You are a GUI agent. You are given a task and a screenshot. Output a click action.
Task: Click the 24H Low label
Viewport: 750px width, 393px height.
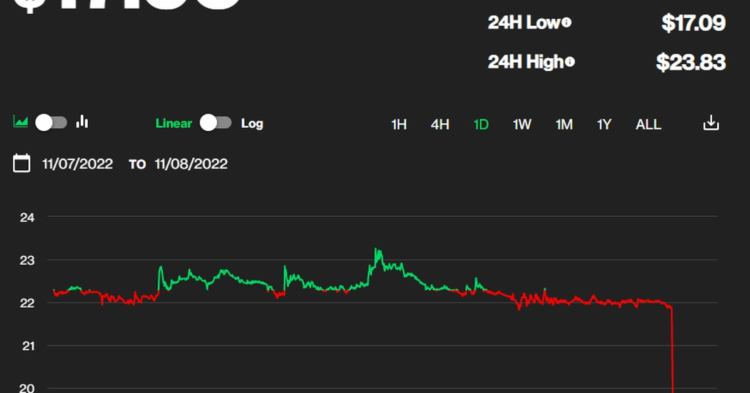524,22
